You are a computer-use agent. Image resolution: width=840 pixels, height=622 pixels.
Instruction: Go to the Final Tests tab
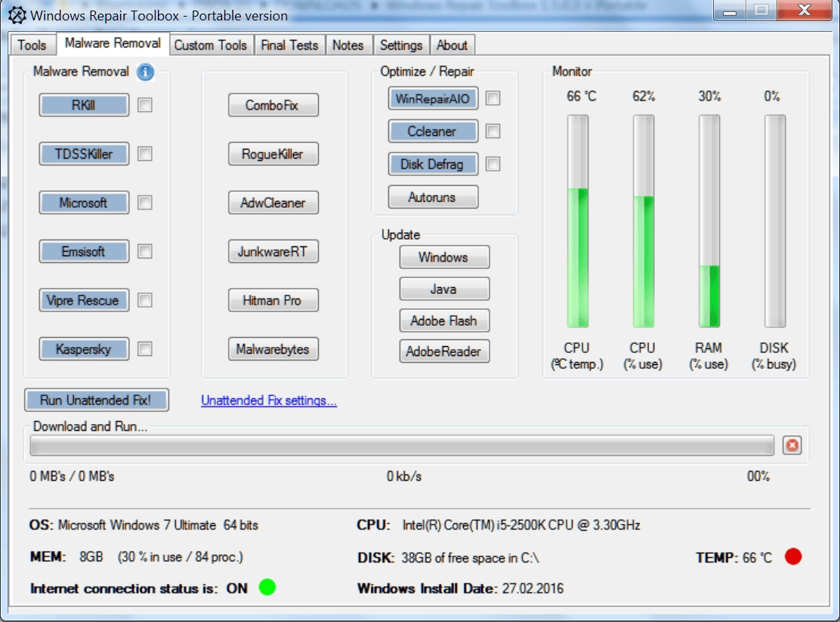pyautogui.click(x=289, y=45)
